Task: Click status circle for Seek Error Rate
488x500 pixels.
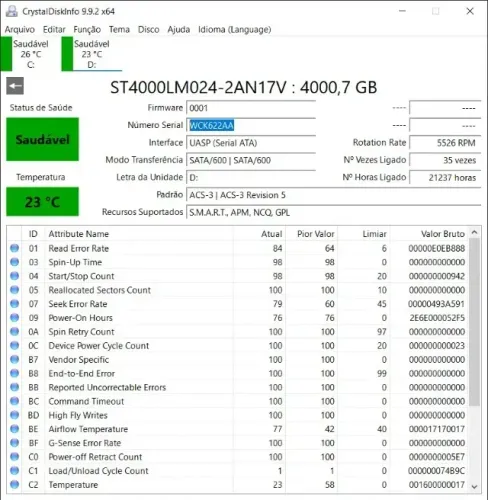Action: click(14, 304)
